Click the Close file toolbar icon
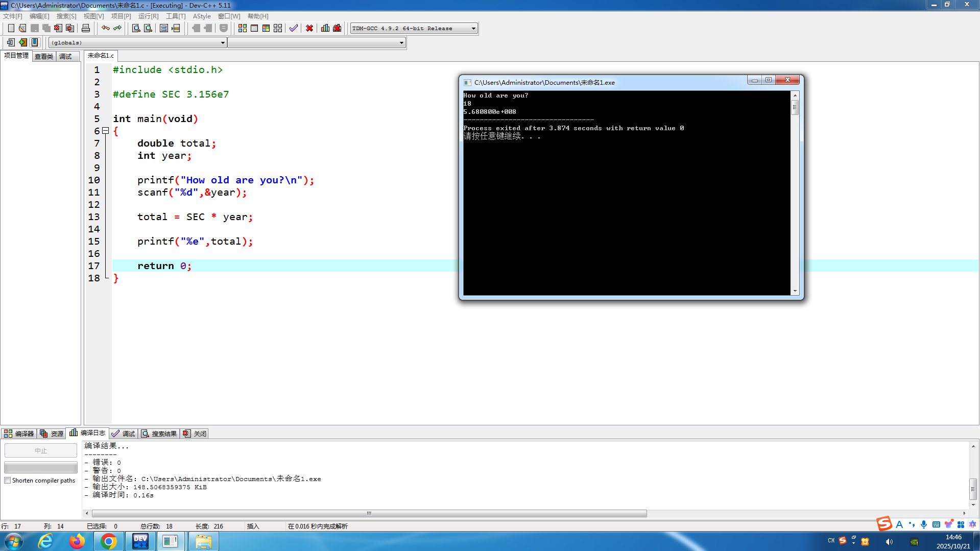Image resolution: width=980 pixels, height=551 pixels. click(x=58, y=28)
